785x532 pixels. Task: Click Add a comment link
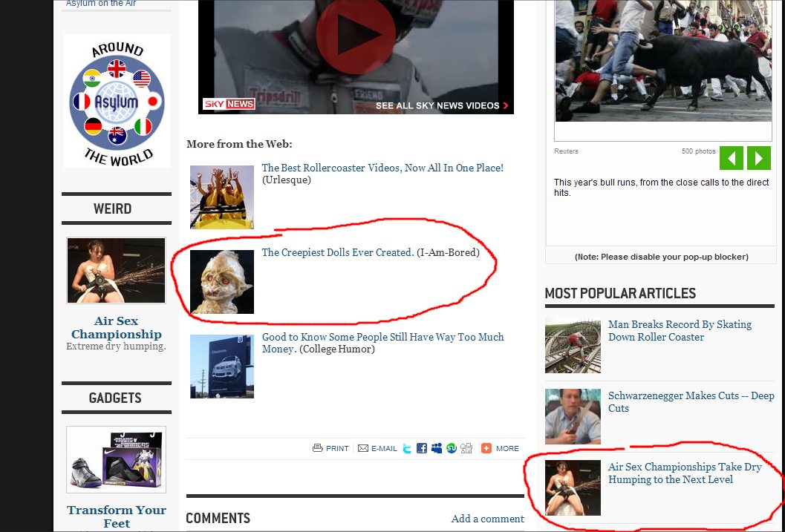(x=487, y=519)
